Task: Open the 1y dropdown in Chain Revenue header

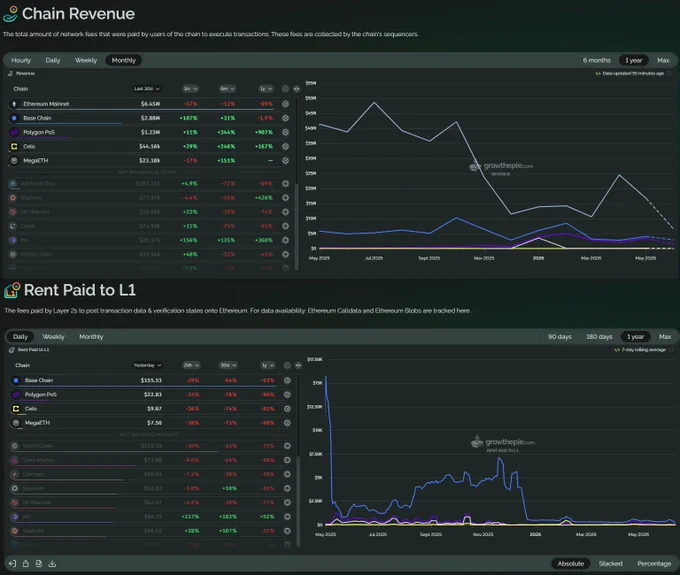Action: 266,88
